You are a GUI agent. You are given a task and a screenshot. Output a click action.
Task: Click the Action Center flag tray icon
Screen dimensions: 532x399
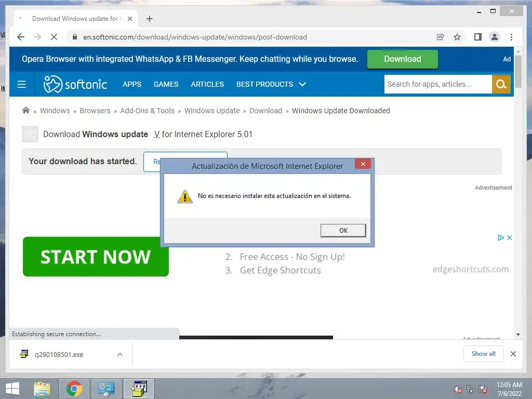[483, 389]
